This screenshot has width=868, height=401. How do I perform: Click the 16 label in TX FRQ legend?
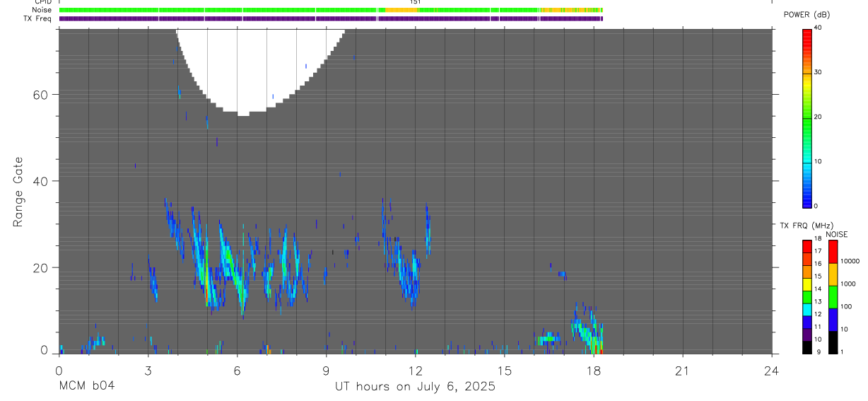(x=818, y=263)
